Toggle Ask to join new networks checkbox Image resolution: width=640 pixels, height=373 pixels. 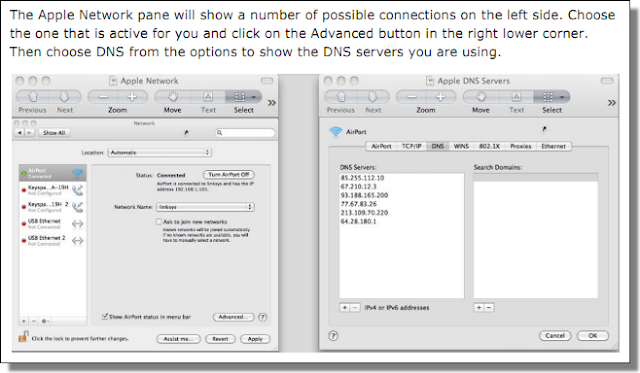(x=159, y=222)
